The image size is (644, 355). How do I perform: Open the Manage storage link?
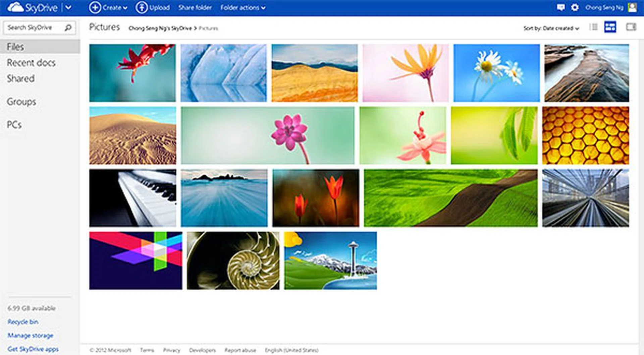click(30, 335)
